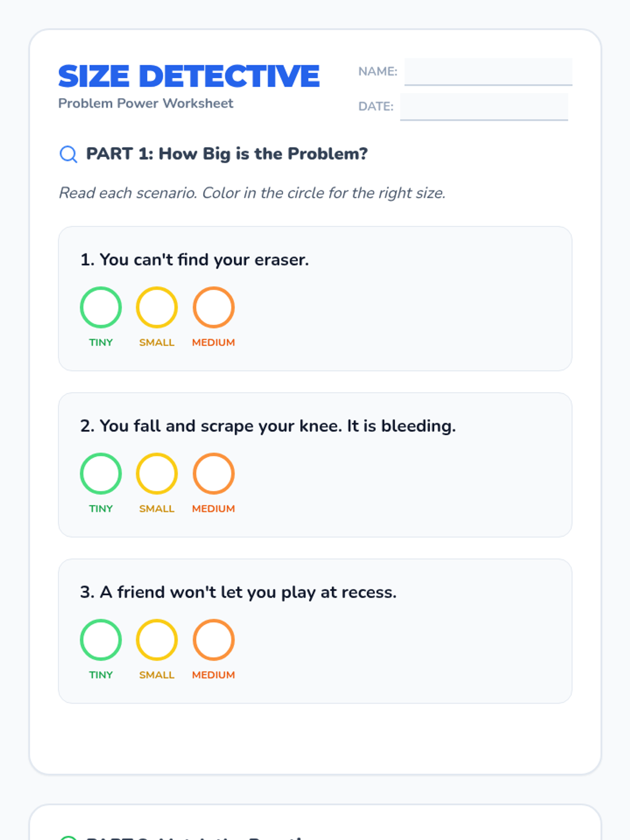This screenshot has width=630, height=840.
Task: Select the SMALL circle for the eraser question
Action: point(157,307)
